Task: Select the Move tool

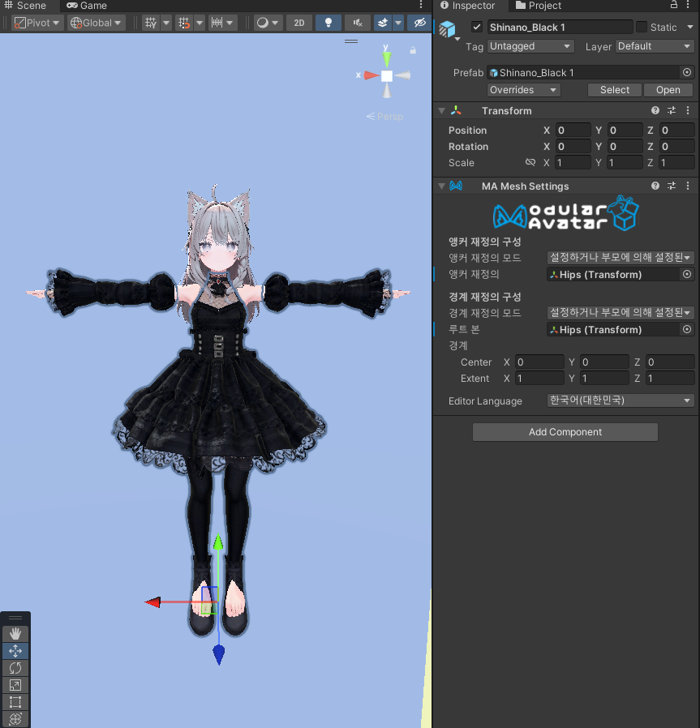Action: tap(15, 651)
